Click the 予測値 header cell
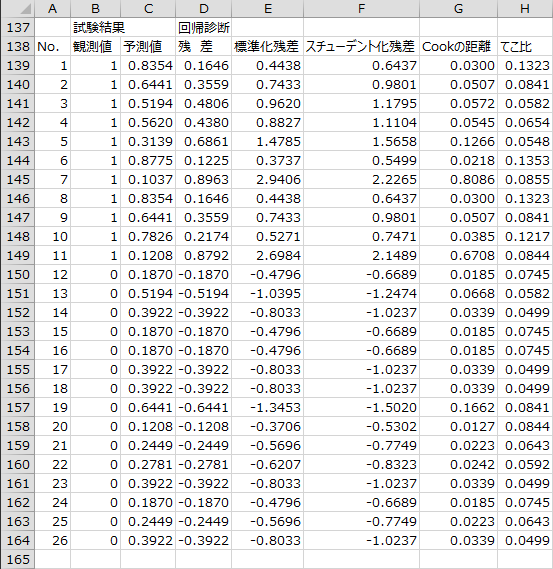This screenshot has width=553, height=569. point(148,46)
